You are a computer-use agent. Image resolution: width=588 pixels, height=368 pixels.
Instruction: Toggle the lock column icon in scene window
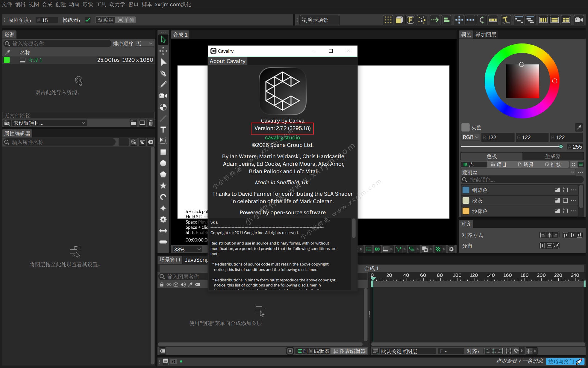[162, 285]
